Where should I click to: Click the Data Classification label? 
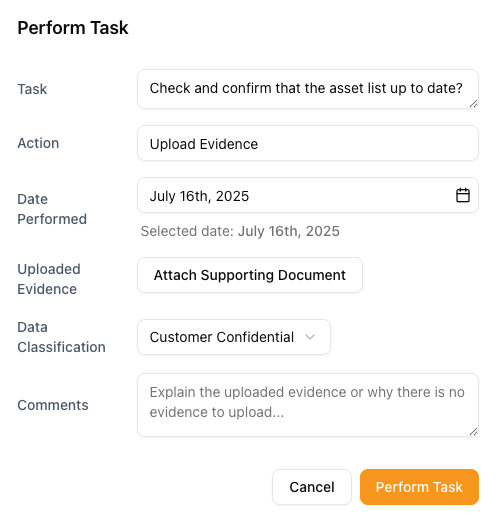pos(61,337)
